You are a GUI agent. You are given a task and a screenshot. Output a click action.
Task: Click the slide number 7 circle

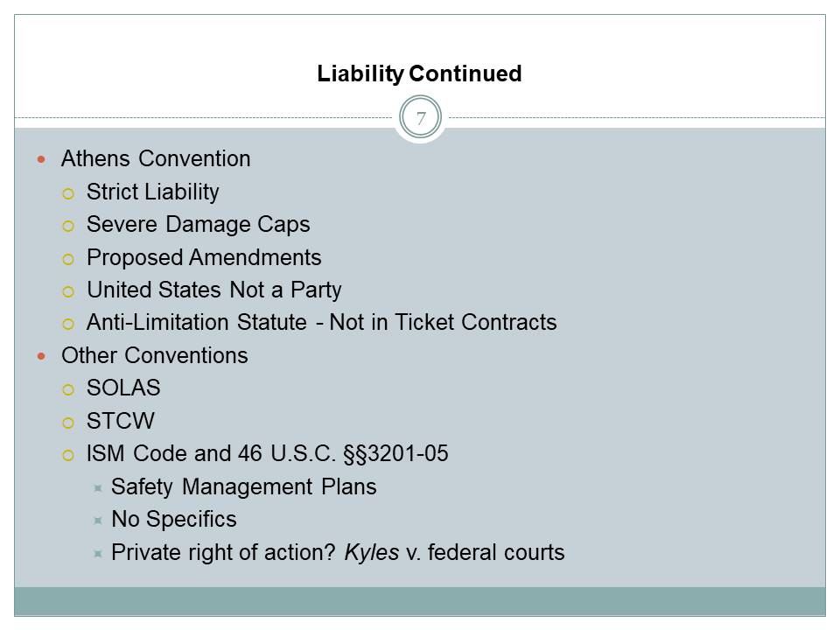tap(421, 119)
